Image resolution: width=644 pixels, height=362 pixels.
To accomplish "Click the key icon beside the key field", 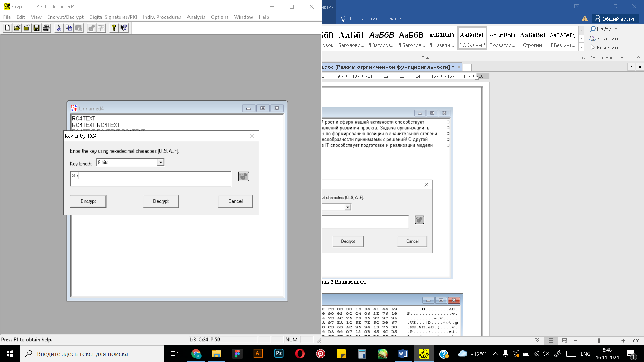I will (244, 176).
